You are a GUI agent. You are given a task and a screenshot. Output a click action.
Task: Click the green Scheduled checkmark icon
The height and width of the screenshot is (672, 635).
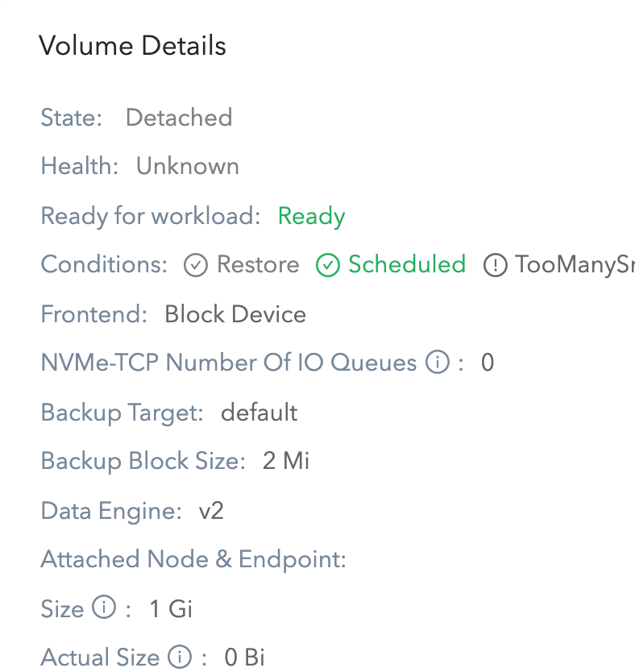click(328, 265)
